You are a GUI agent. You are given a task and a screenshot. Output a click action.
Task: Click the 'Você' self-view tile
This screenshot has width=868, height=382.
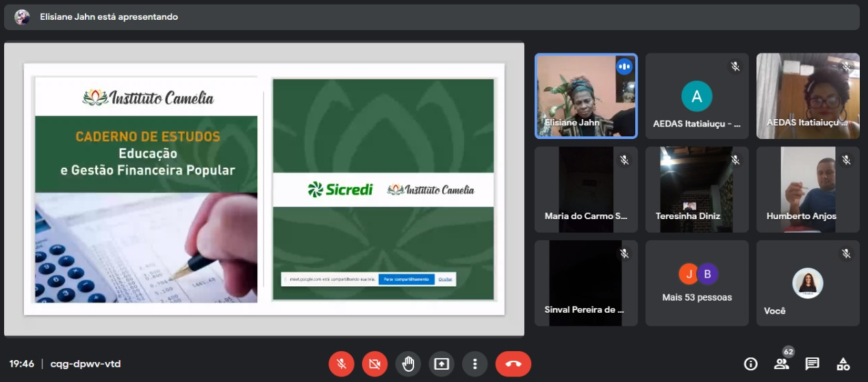(x=808, y=283)
